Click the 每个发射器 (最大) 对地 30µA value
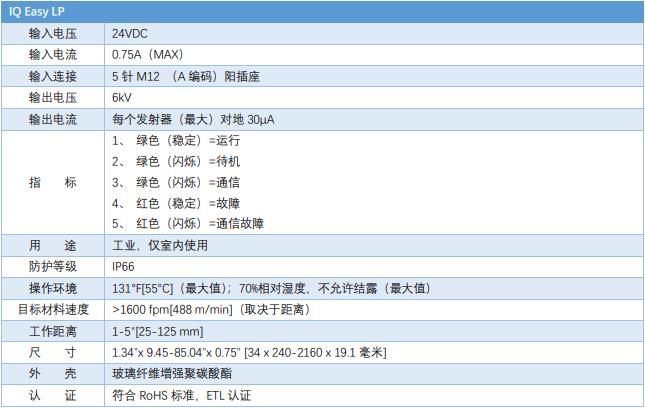645x408 pixels. [x=193, y=120]
